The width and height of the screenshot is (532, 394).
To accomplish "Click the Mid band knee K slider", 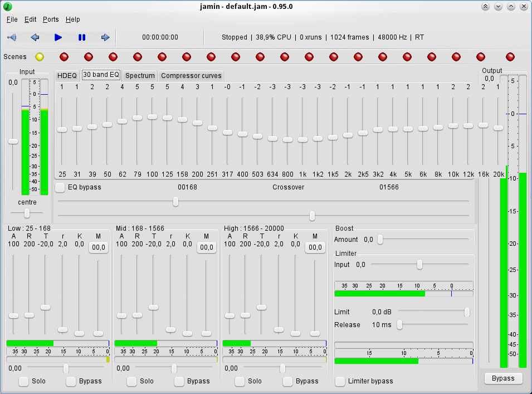I will click(x=187, y=334).
